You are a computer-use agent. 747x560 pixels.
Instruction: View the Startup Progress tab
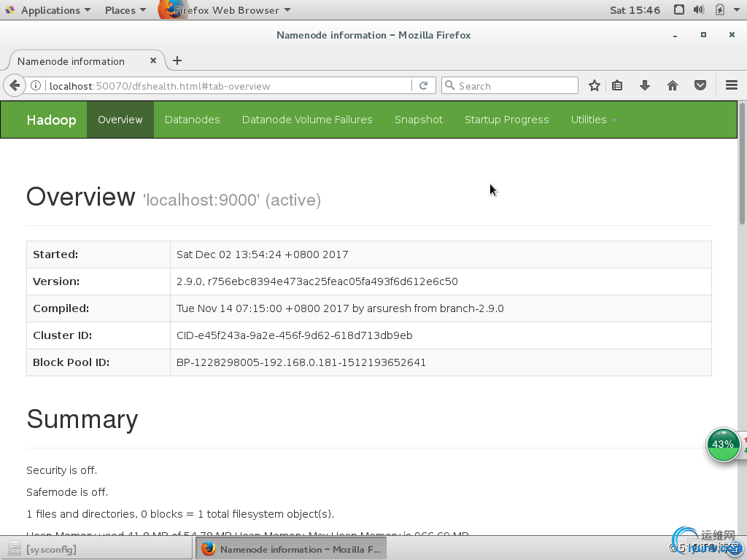507,120
